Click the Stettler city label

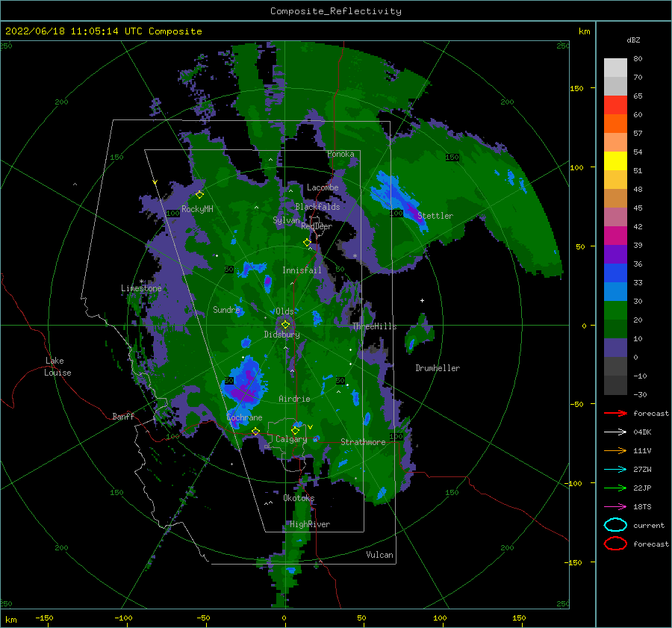(435, 216)
